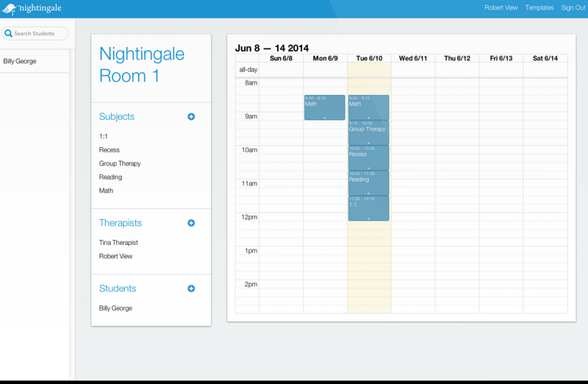Screen dimensions: 588x384
Task: Click the Sat 6/14 column header
Action: [545, 58]
